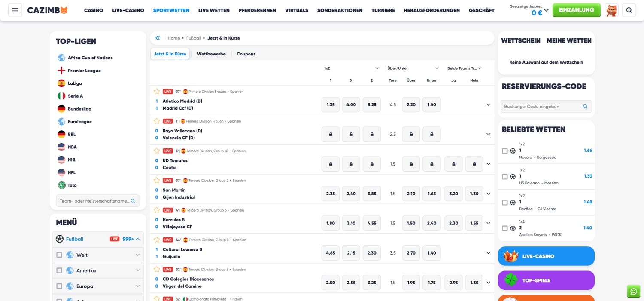This screenshot has height=301, width=644.
Task: Switch to Meine Wetten tab
Action: 569,40
